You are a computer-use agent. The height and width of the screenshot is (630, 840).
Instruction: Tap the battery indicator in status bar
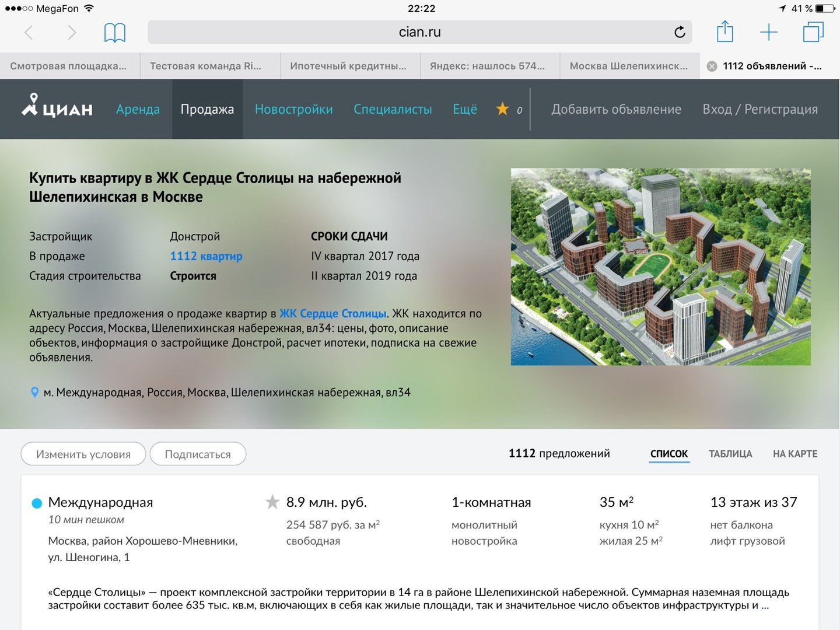[825, 8]
